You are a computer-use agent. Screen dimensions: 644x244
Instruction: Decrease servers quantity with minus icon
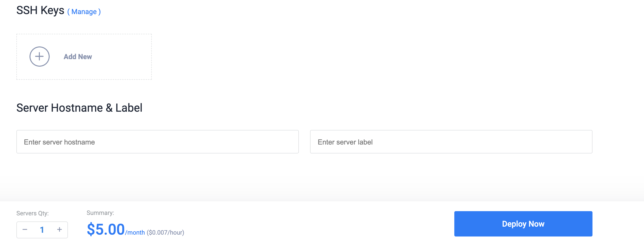(x=25, y=229)
